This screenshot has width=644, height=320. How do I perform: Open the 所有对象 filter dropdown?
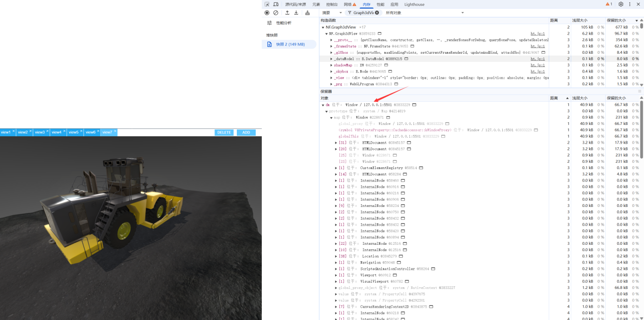424,13
